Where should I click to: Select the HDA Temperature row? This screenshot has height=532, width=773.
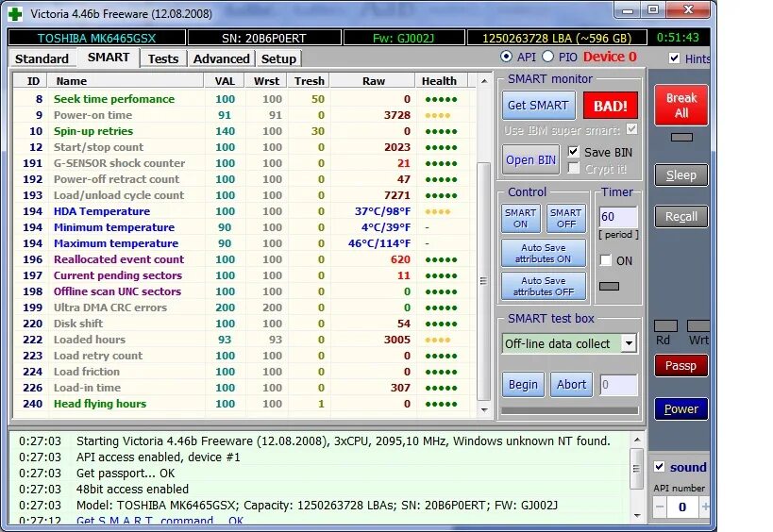pos(244,211)
